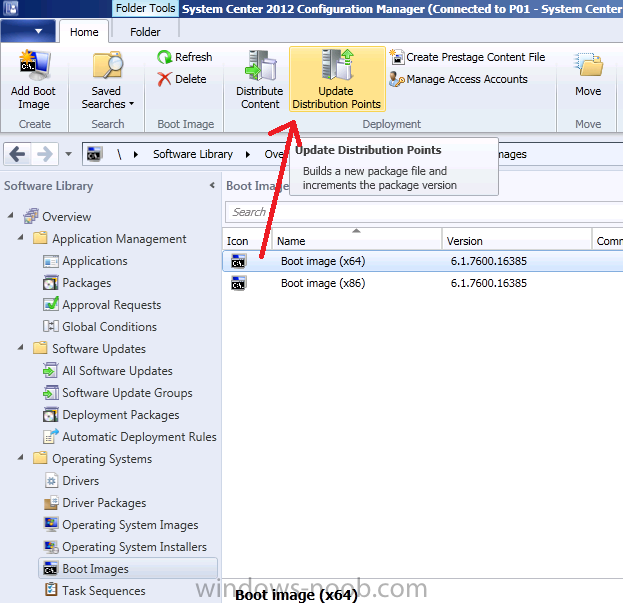623x603 pixels.
Task: Sort list by Version column header
Action: pos(517,239)
